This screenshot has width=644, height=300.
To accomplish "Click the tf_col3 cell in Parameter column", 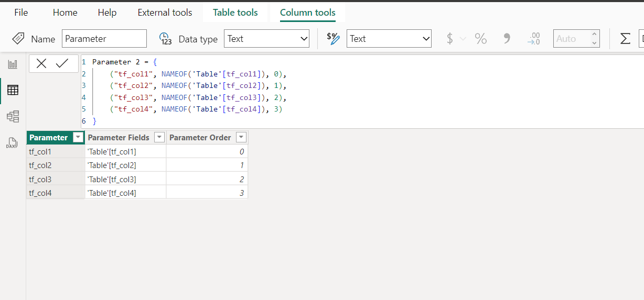I will pyautogui.click(x=56, y=179).
